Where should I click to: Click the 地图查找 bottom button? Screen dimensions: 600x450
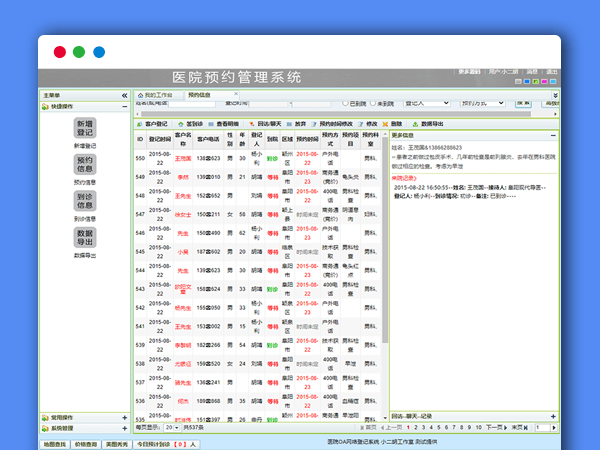coord(56,442)
